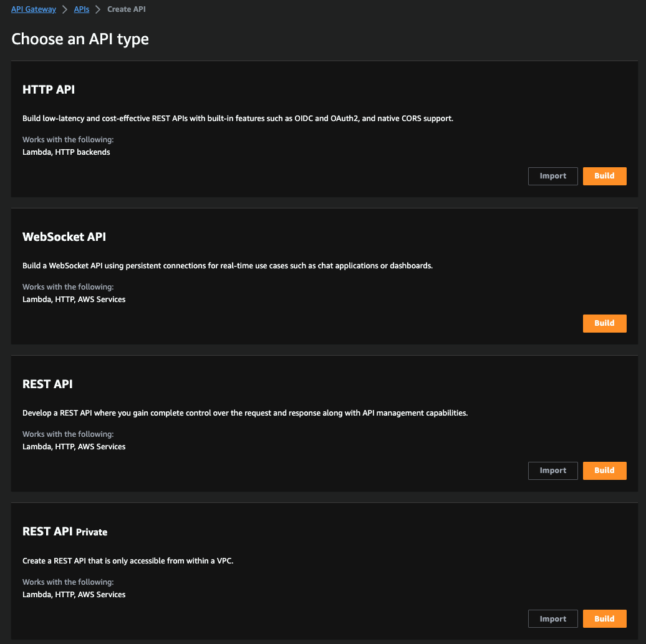Click the Create API breadcrumb text

[125, 9]
